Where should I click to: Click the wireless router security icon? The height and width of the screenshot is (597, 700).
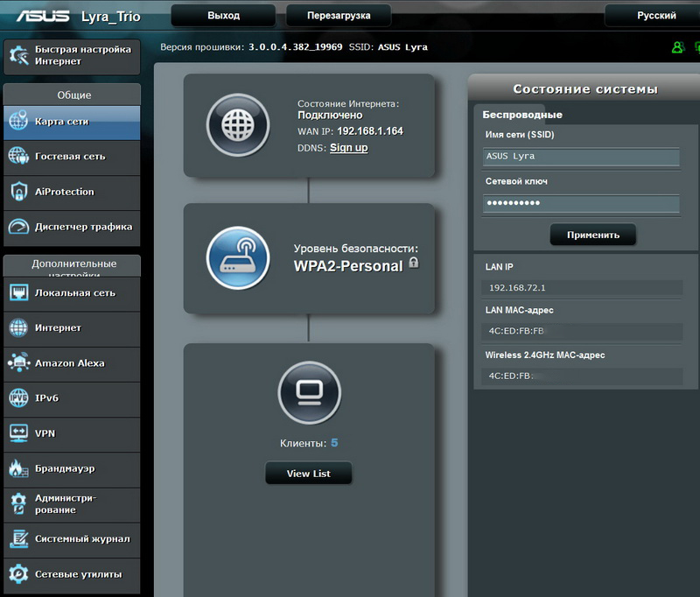click(x=236, y=257)
